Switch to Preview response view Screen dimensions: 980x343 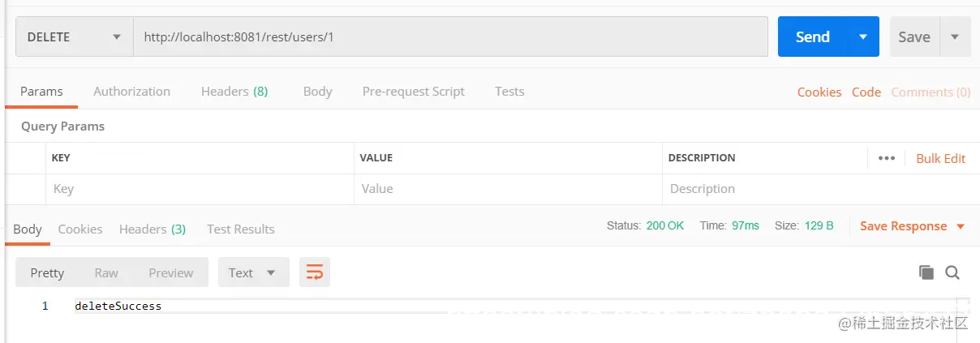pos(170,272)
